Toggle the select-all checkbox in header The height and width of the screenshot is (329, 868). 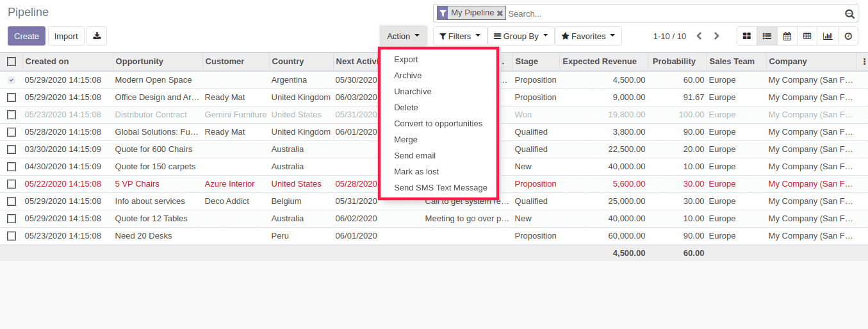(12, 62)
